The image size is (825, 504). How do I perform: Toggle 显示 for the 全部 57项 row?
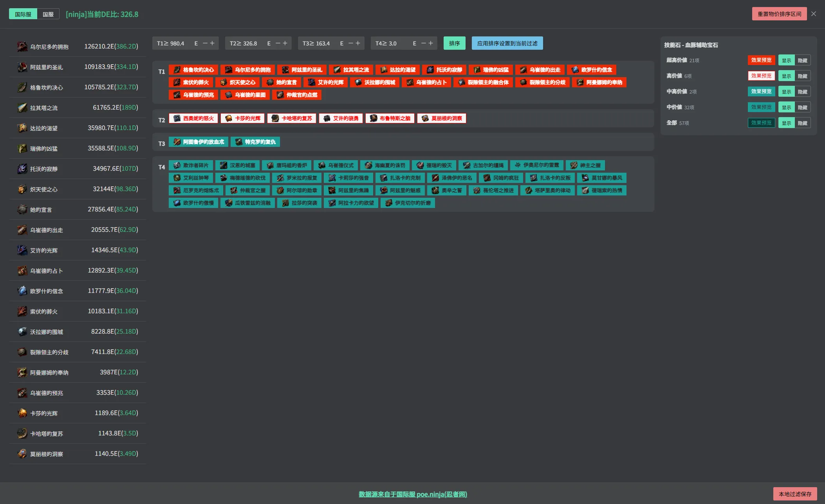[x=786, y=123]
